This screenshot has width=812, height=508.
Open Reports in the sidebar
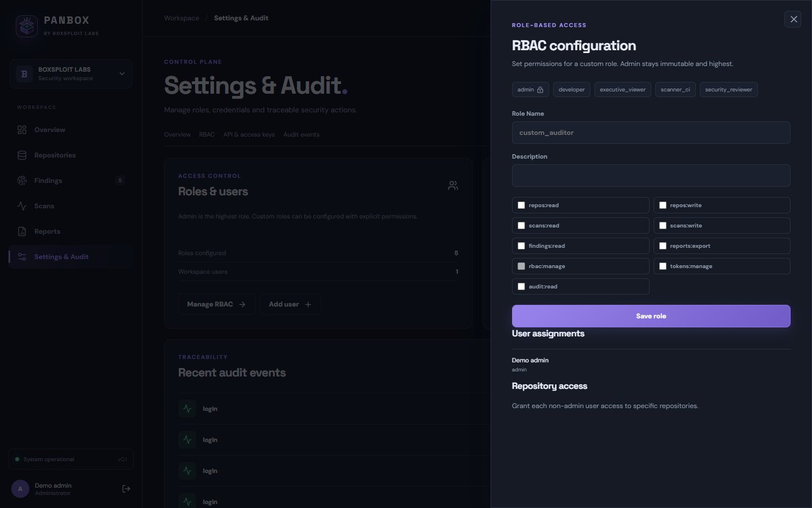pyautogui.click(x=71, y=231)
